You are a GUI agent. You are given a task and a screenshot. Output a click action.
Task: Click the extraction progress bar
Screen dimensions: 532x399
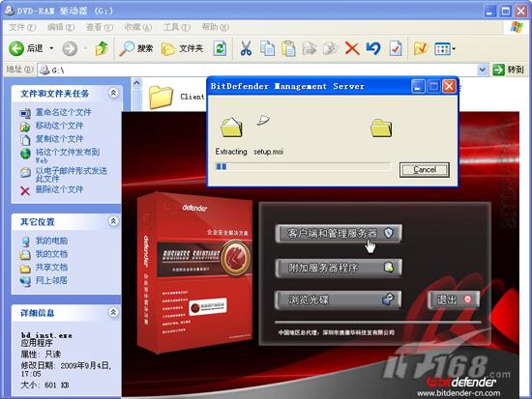pyautogui.click(x=303, y=167)
